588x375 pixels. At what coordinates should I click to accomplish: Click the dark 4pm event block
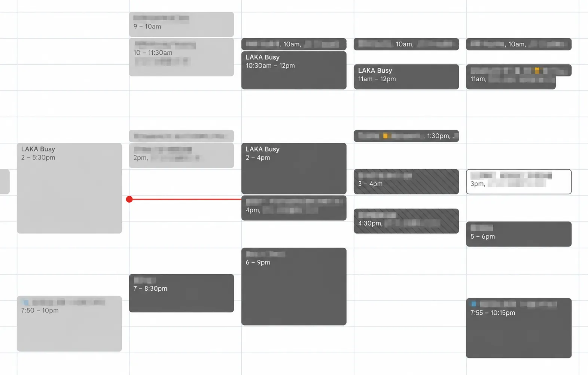tap(294, 208)
